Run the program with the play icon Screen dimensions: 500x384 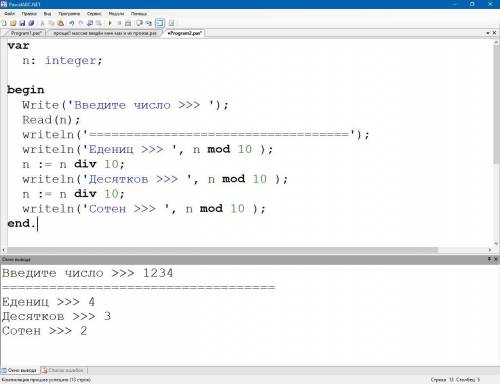tap(110, 23)
